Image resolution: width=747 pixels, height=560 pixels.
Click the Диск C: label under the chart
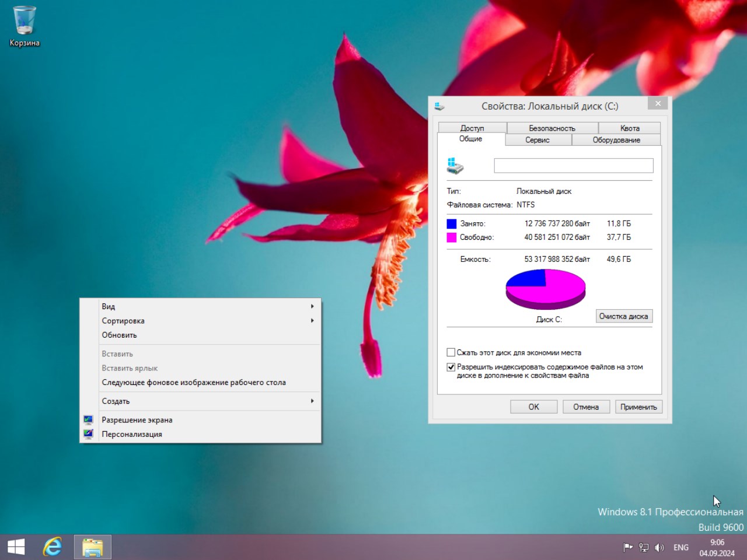click(x=549, y=319)
